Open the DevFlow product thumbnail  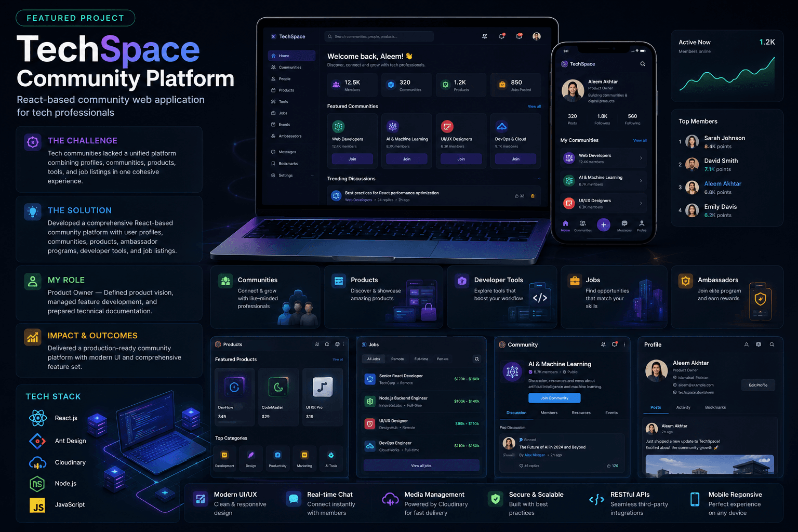234,387
